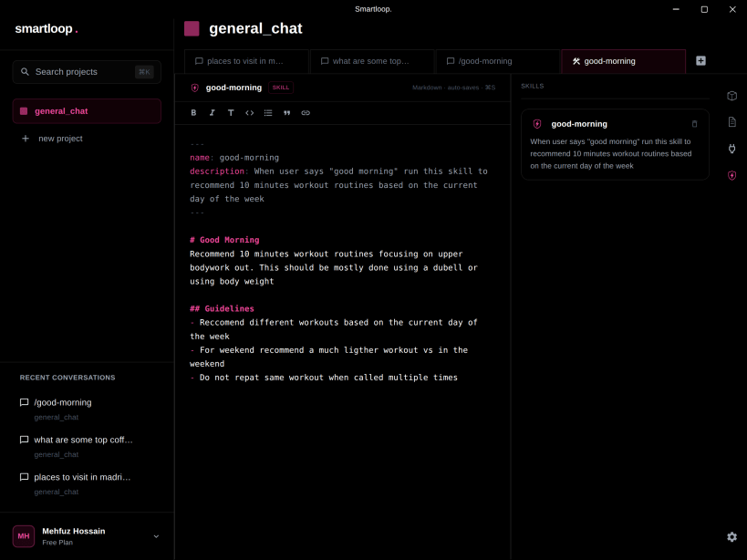This screenshot has height=560, width=747.
Task: Click the good-morning editor title
Action: tap(233, 88)
